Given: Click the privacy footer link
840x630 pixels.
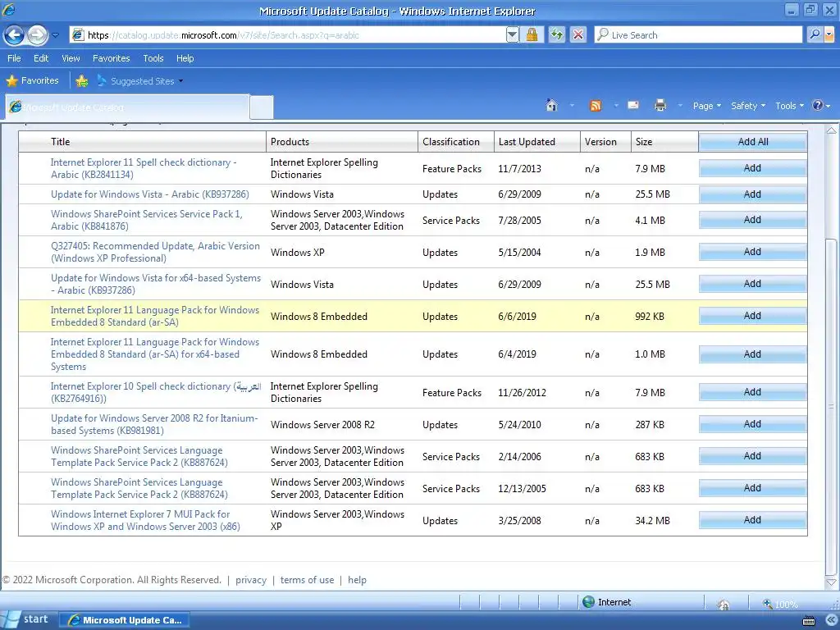Looking at the screenshot, I should 251,580.
